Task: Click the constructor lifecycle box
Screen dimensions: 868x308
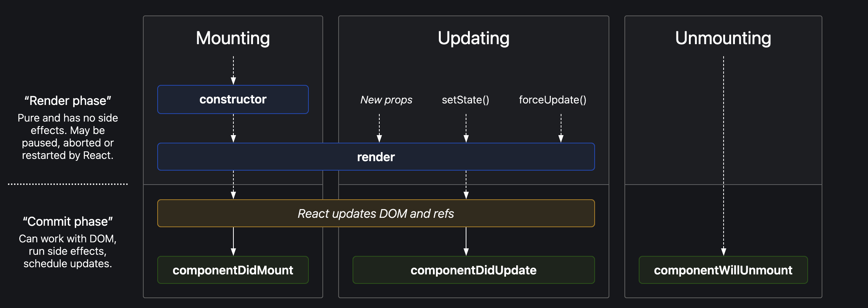Action: pyautogui.click(x=233, y=99)
